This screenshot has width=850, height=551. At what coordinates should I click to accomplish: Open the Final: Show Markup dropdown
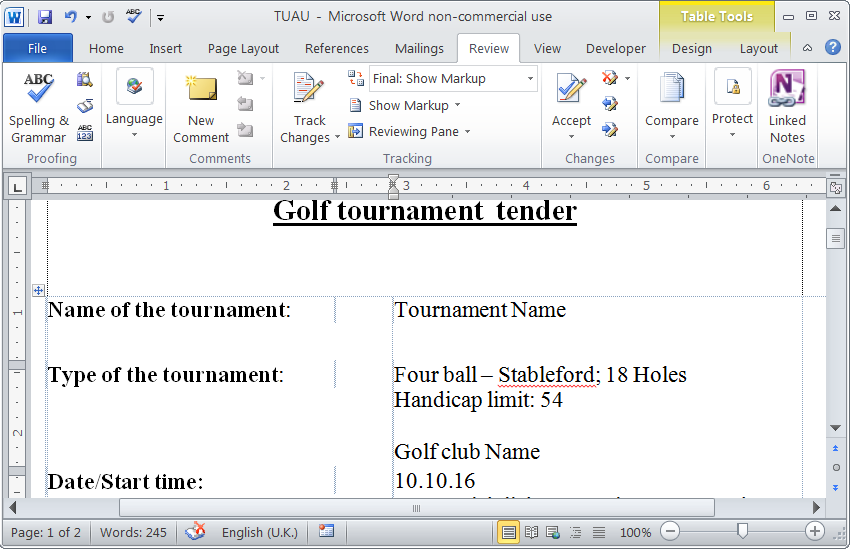tap(453, 79)
